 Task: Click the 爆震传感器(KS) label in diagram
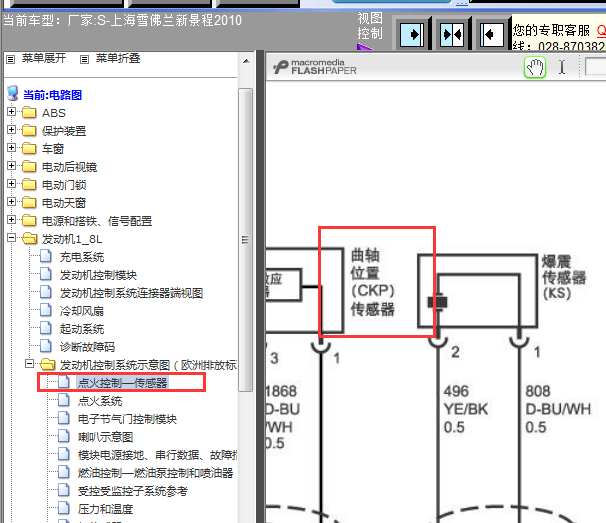coord(564,277)
